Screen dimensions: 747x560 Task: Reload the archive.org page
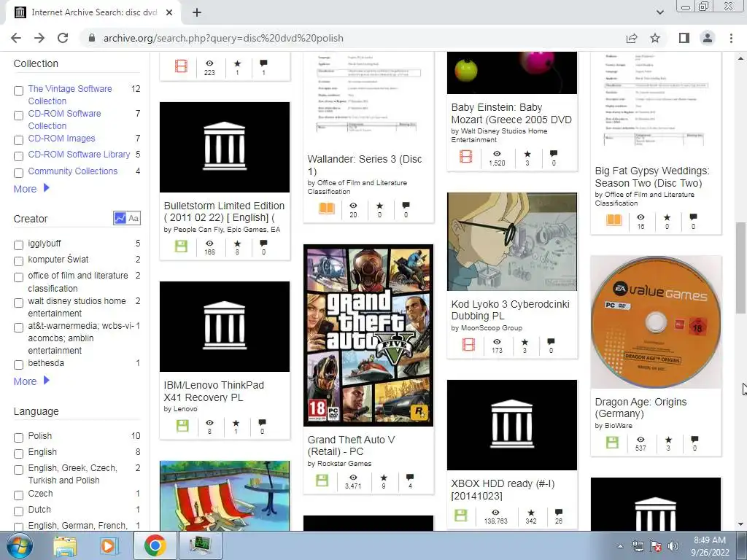63,38
